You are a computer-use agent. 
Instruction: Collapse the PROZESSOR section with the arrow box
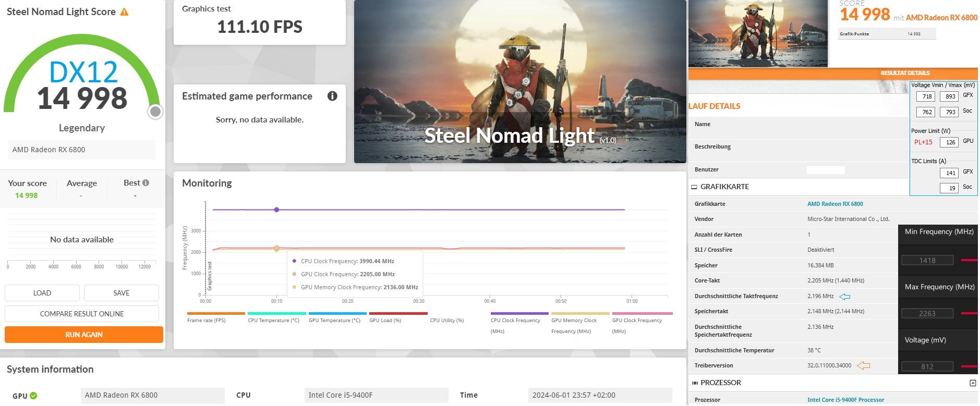pyautogui.click(x=973, y=383)
